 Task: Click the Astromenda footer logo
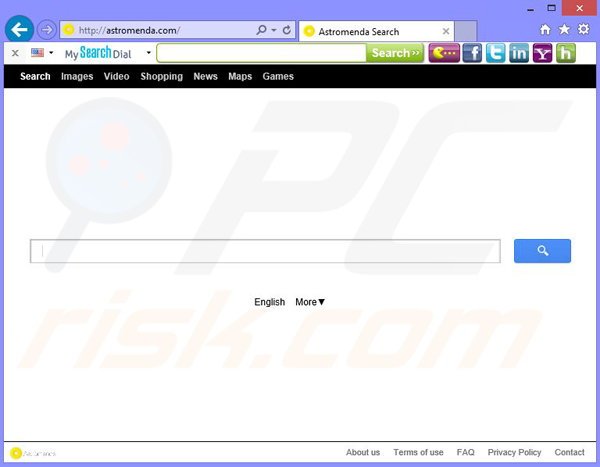[x=33, y=453]
